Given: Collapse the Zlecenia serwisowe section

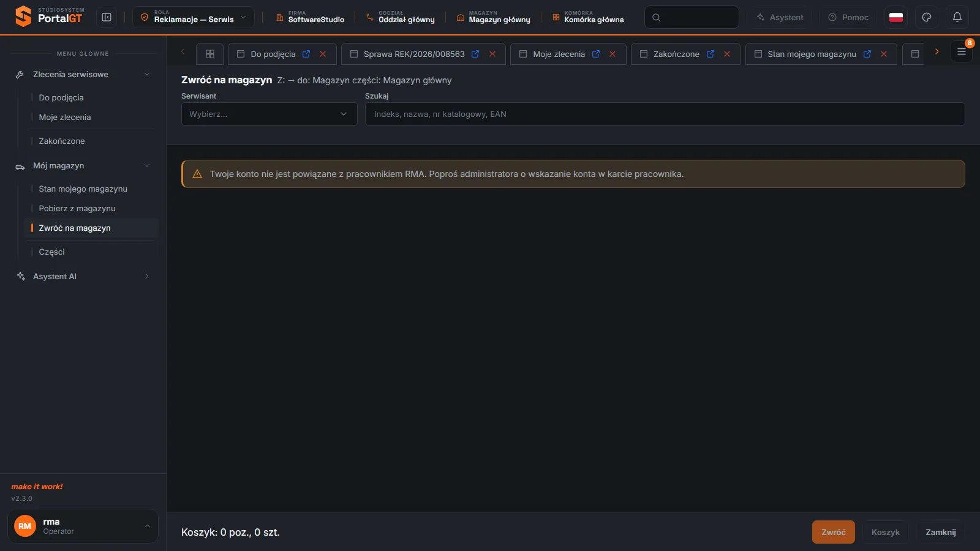Looking at the screenshot, I should click(x=83, y=74).
